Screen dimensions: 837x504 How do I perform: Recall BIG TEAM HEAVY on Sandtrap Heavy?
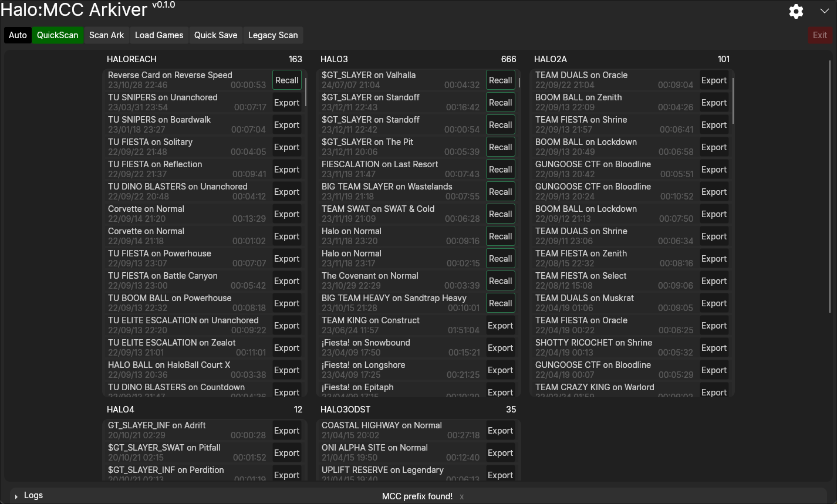click(x=501, y=303)
